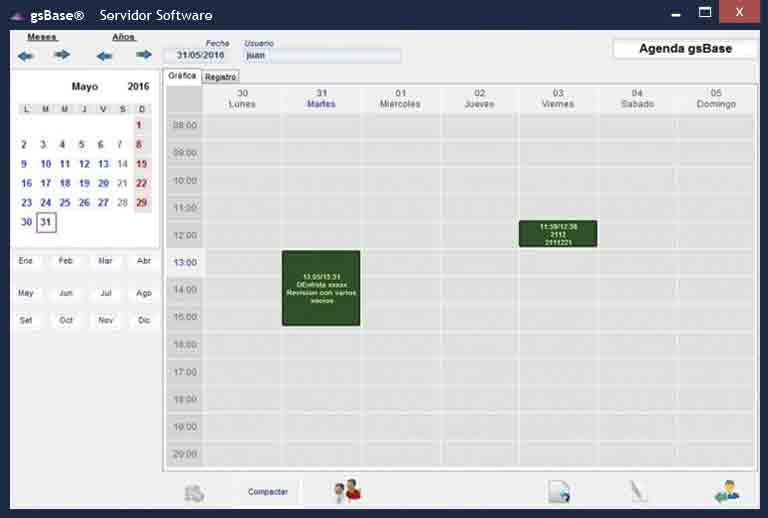The image size is (768, 518).
Task: Select day 30 in May calendar
Action: pyautogui.click(x=26, y=222)
